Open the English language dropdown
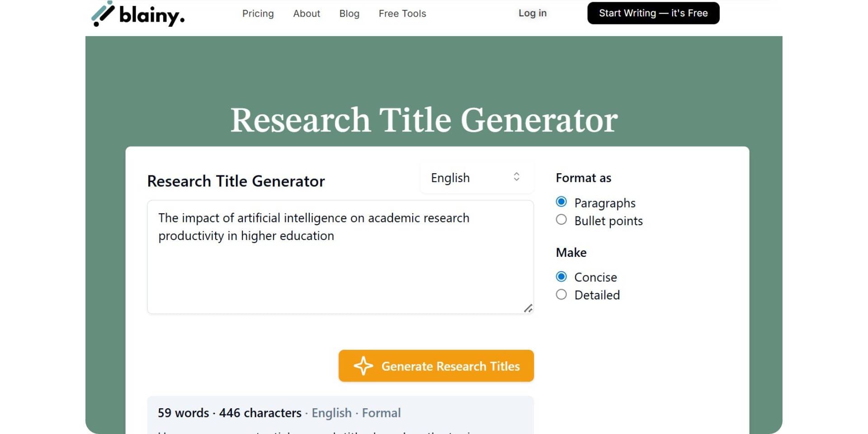868x434 pixels. [x=476, y=177]
